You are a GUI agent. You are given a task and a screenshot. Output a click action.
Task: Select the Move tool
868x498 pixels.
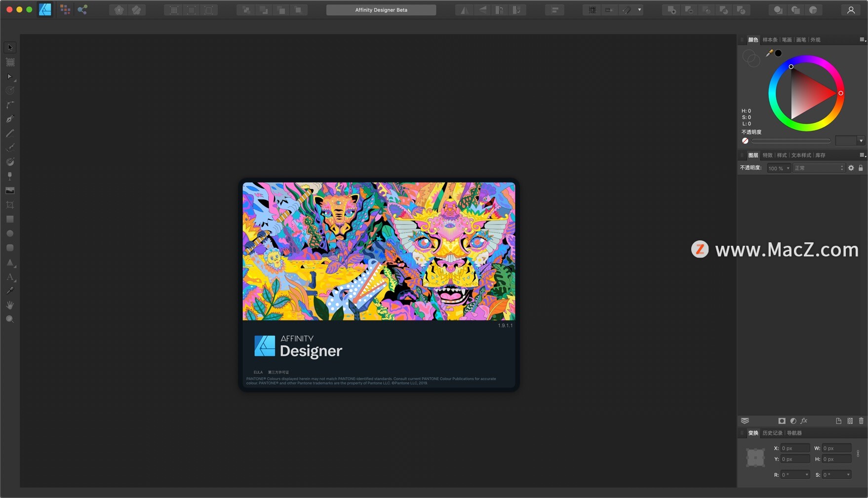tap(10, 47)
